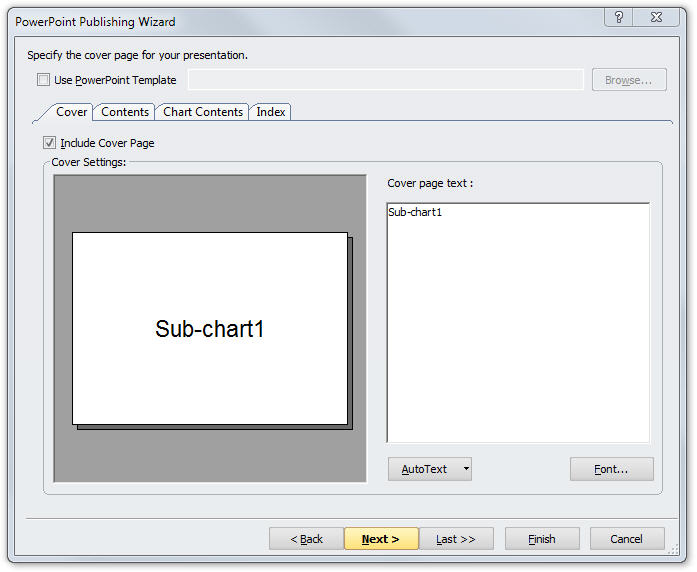Click the help question mark icon

(620, 18)
